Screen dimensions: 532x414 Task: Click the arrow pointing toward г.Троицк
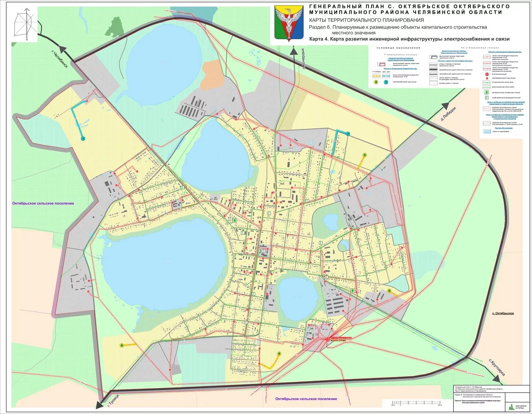pos(100,404)
